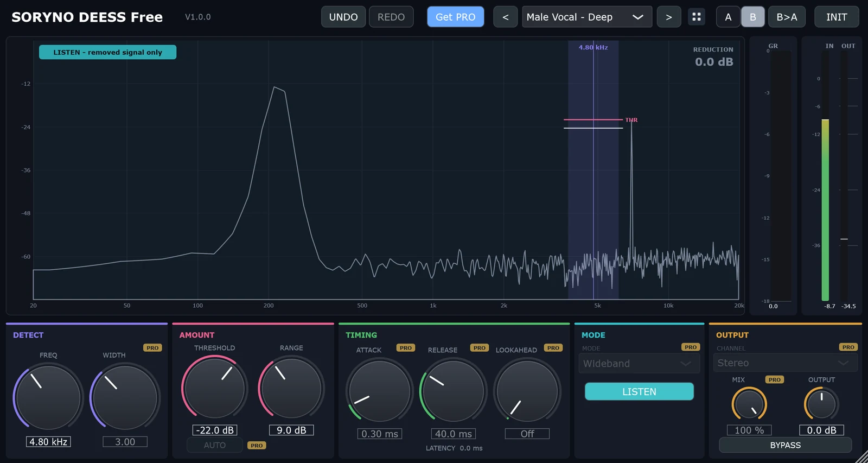Viewport: 868px width, 463px height.
Task: Click the 3.00 width value field
Action: (125, 442)
